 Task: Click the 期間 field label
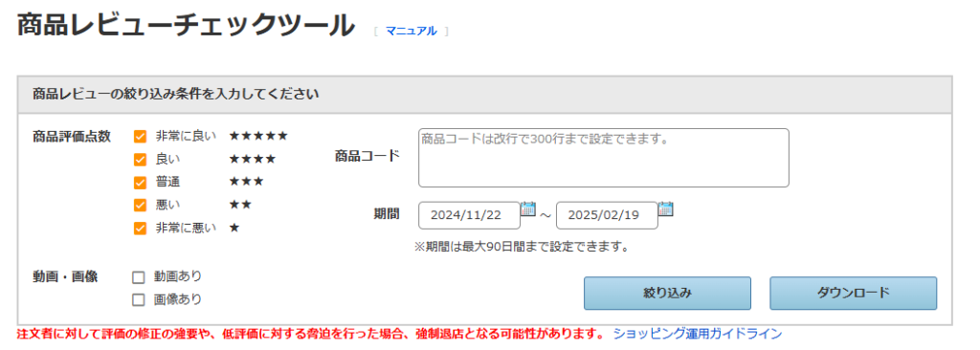pyautogui.click(x=387, y=214)
